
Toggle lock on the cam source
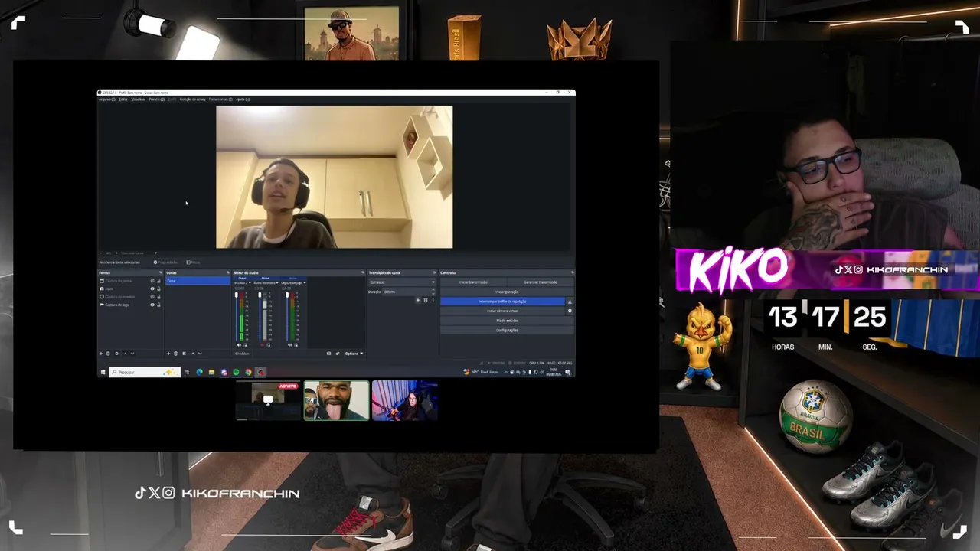pyautogui.click(x=158, y=289)
